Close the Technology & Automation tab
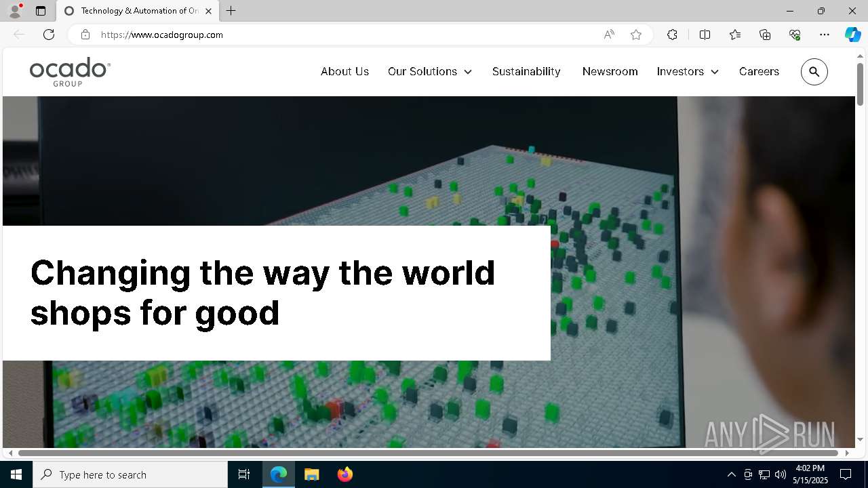This screenshot has width=868, height=488. [x=208, y=11]
